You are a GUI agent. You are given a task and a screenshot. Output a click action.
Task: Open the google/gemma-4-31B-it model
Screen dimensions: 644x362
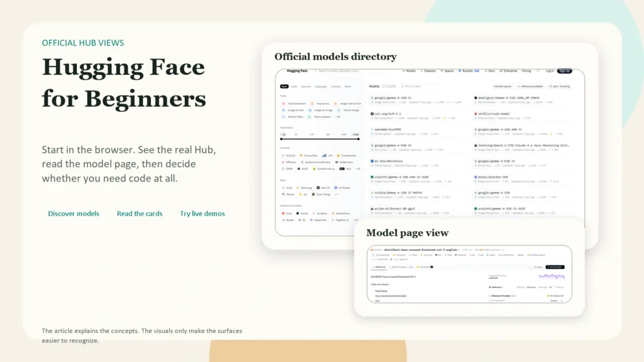(393, 98)
